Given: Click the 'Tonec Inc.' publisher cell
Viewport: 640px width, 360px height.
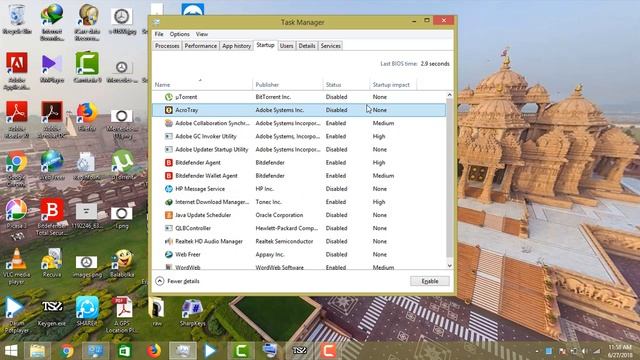Looking at the screenshot, I should (x=269, y=202).
